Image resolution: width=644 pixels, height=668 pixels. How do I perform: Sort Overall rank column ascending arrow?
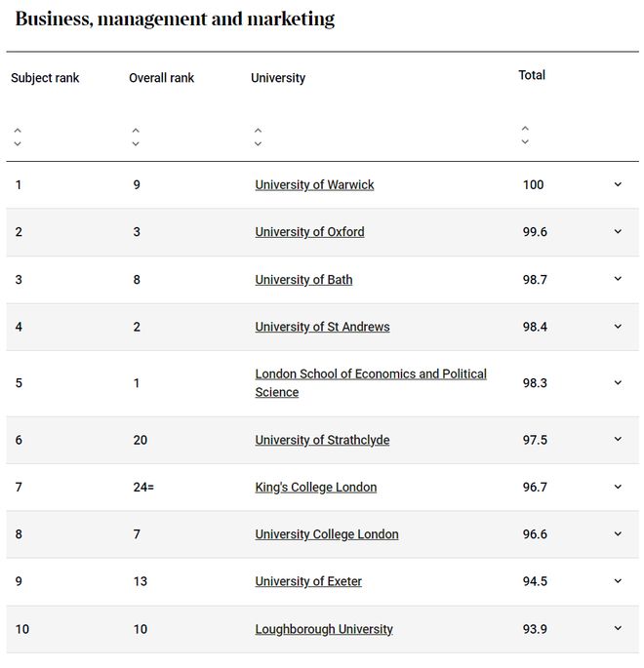pos(136,131)
